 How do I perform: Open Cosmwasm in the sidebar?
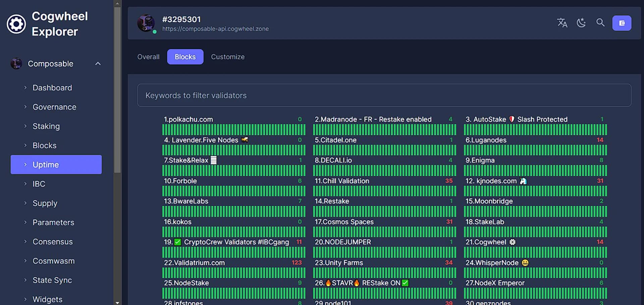point(54,261)
